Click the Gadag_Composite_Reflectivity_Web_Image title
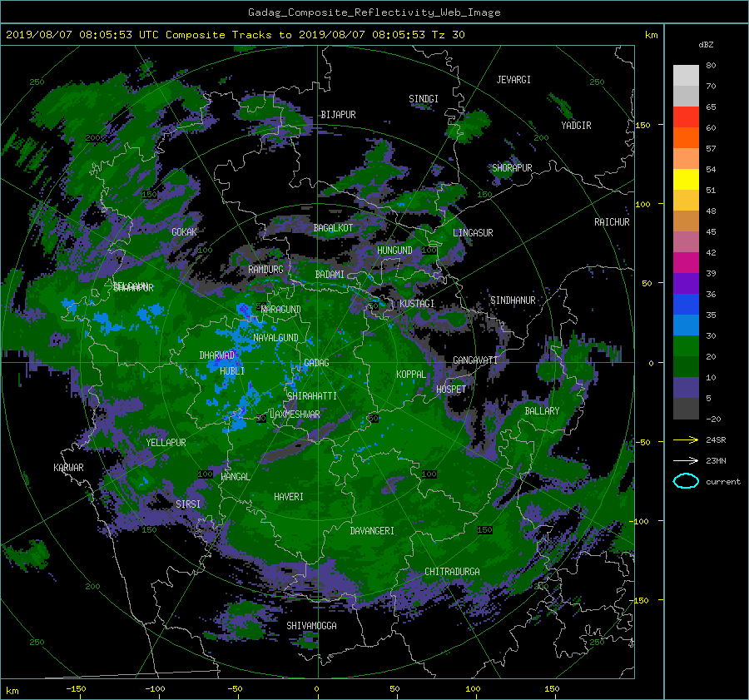Viewport: 749px width, 700px height. click(x=374, y=12)
